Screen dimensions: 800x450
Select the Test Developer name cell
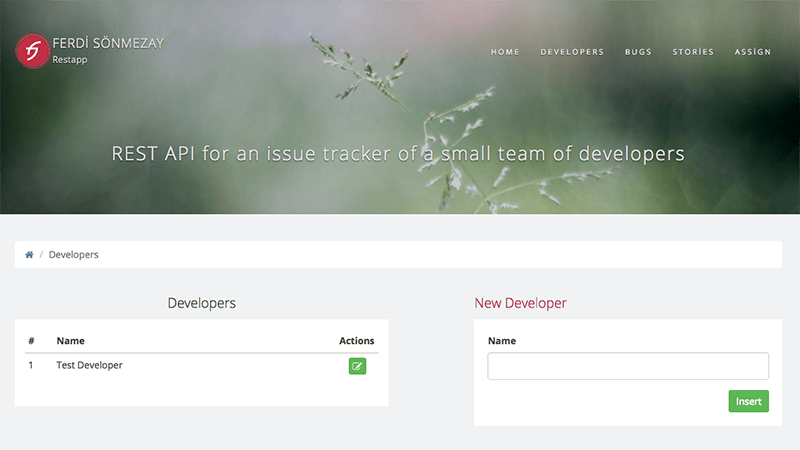click(89, 365)
